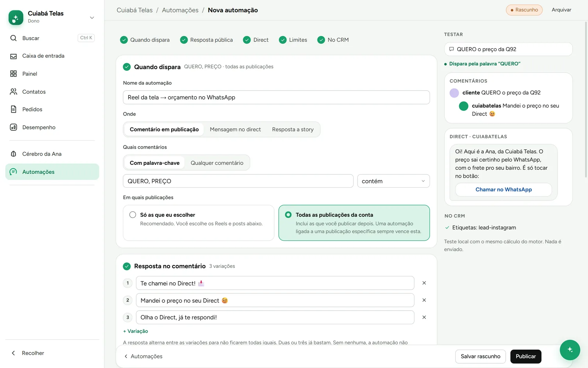Edit the keywords field 'QUERO, PREÇO'
The image size is (588, 368).
click(238, 181)
